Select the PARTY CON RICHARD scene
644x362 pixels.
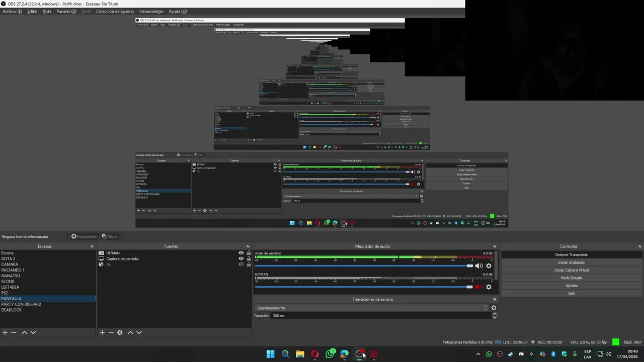click(48, 304)
